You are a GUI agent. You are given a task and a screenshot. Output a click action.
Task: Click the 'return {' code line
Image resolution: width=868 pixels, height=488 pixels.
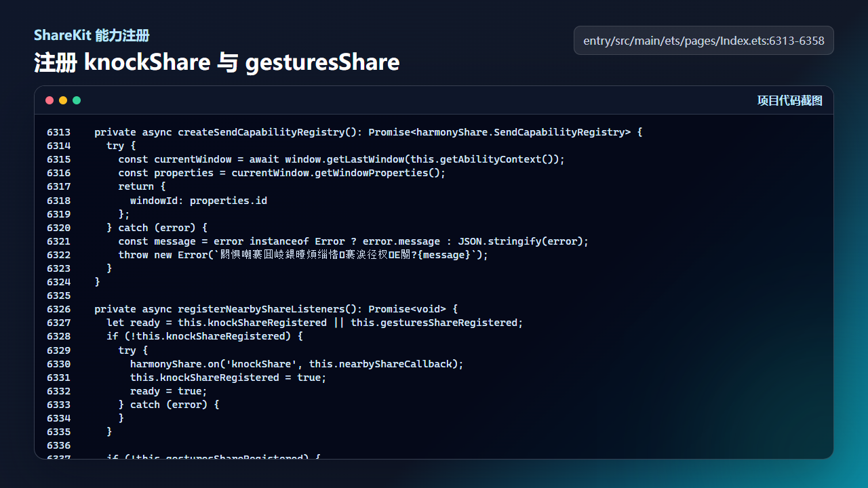(x=142, y=186)
